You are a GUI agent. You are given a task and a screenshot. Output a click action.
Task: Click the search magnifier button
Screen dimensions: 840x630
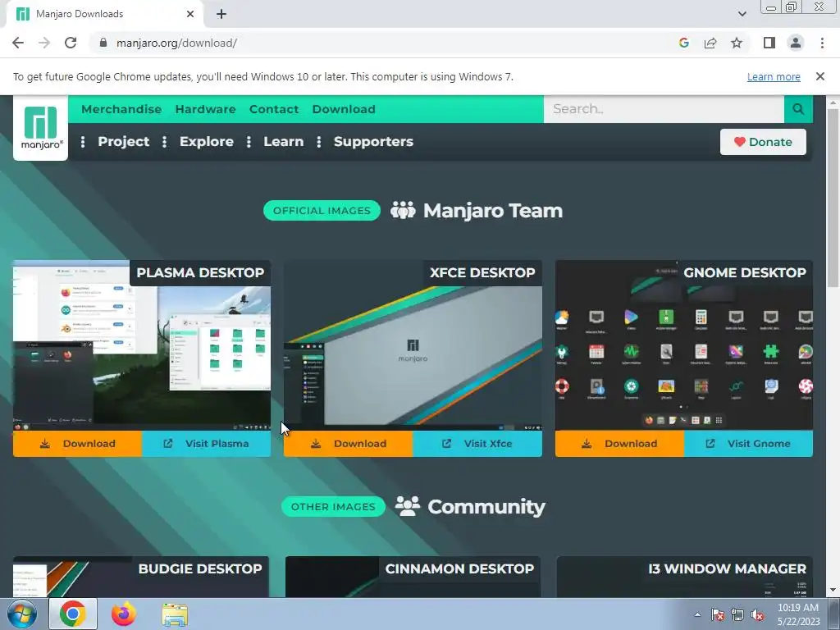pos(798,109)
